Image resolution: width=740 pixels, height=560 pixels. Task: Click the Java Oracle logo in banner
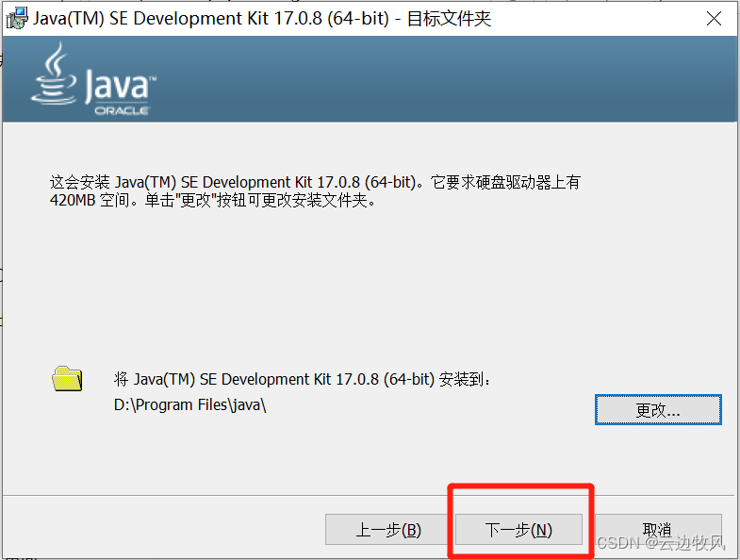pos(93,79)
